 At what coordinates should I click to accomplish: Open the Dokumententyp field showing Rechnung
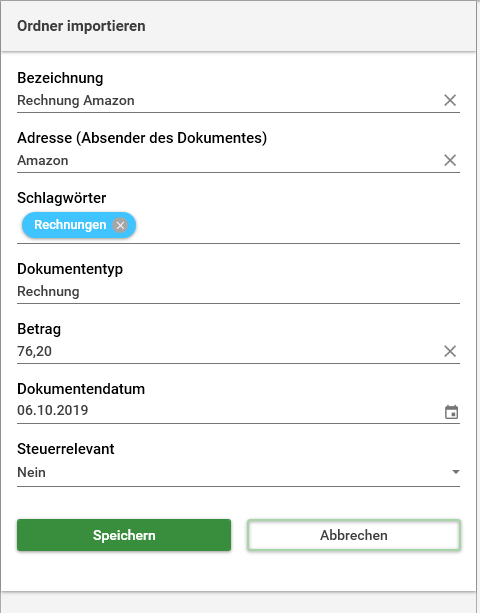tap(238, 292)
